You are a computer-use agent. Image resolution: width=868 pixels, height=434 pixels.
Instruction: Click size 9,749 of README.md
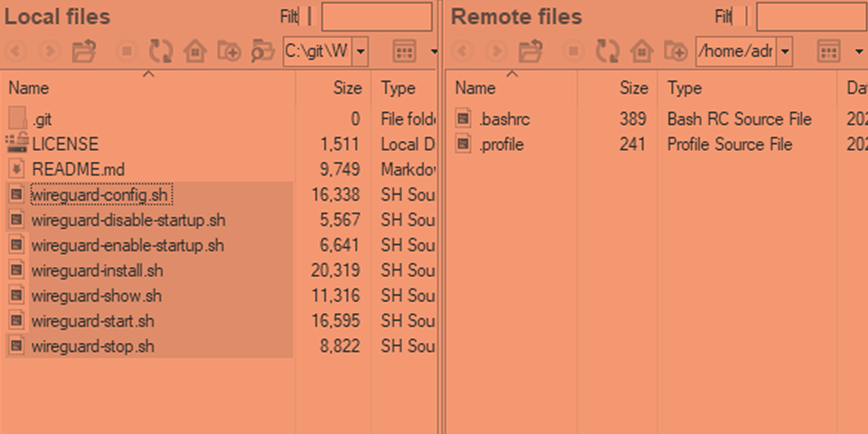point(340,169)
